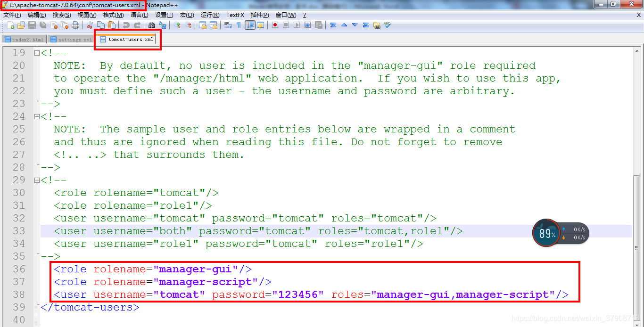Undo the last edit from the toolbar
Viewport: 644px width, 327px height.
tap(126, 25)
